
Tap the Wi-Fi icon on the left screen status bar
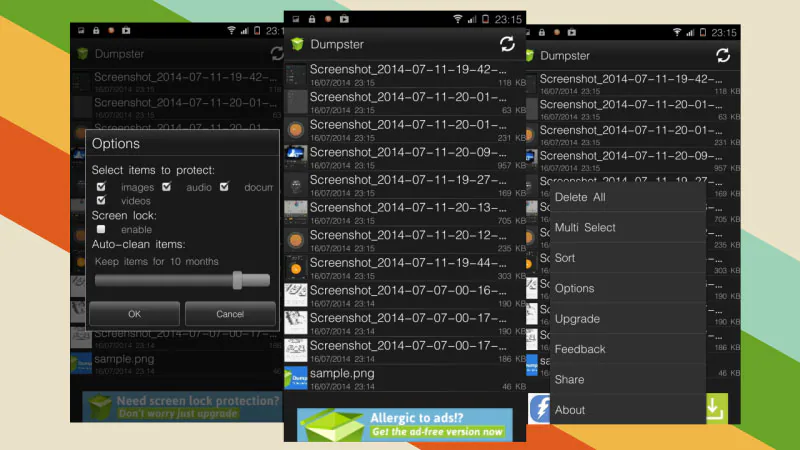231,31
